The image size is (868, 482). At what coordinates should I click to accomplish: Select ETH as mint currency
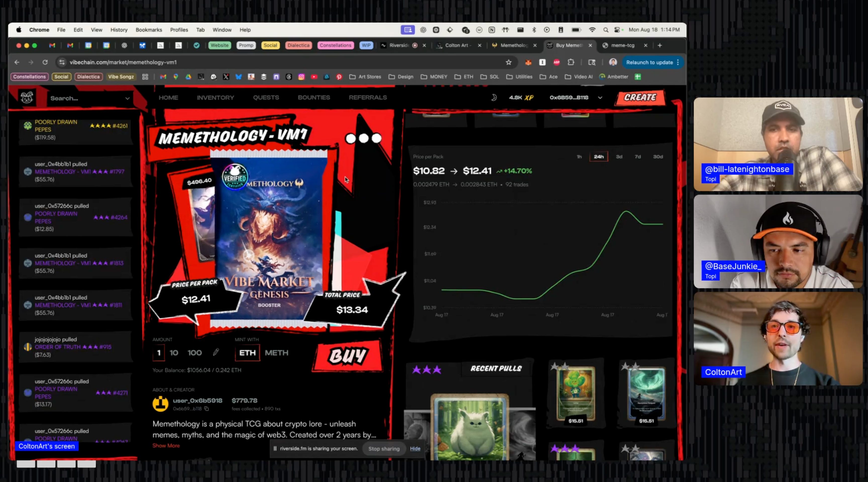247,353
